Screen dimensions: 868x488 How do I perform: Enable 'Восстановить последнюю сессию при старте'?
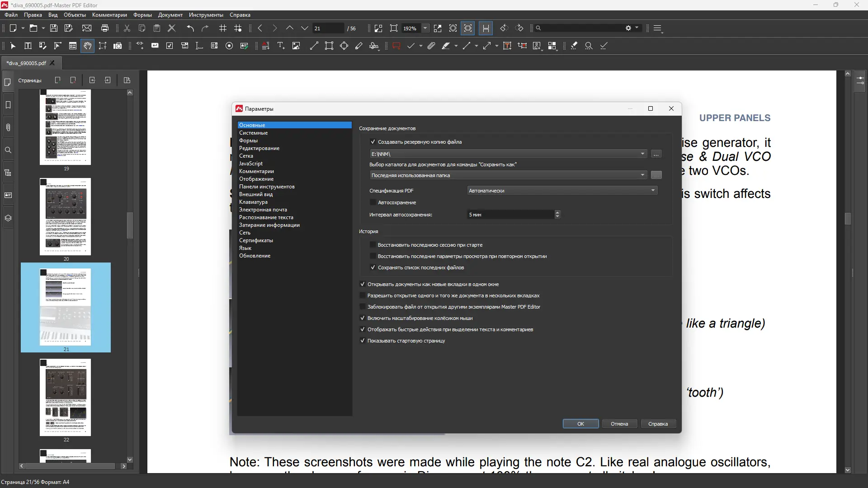click(x=373, y=244)
